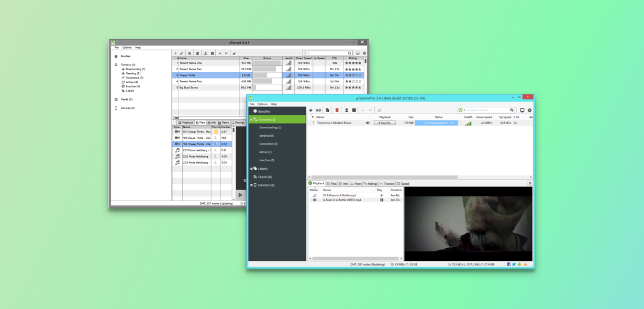Screen dimensions: 644x309
Task: Click Stop square icon in uTorrentPro toolbar
Action: [x=354, y=111]
